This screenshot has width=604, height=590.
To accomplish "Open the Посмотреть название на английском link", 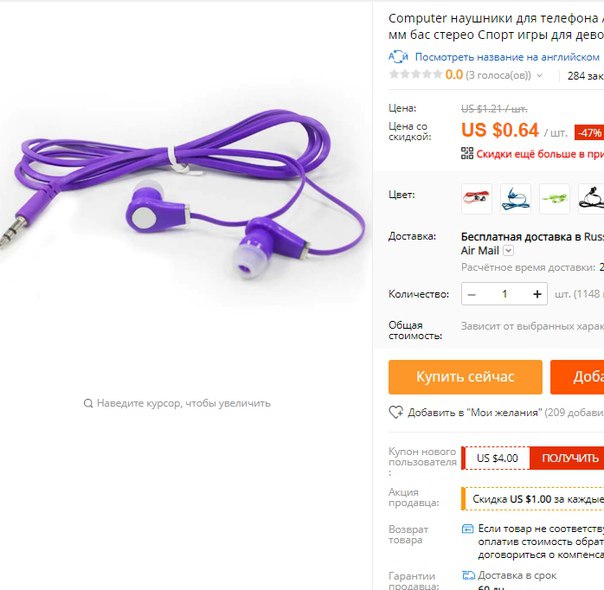I will [x=507, y=57].
